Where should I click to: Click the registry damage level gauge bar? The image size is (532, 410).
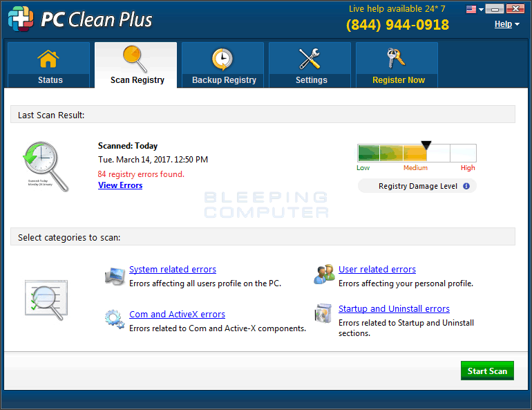coord(417,153)
